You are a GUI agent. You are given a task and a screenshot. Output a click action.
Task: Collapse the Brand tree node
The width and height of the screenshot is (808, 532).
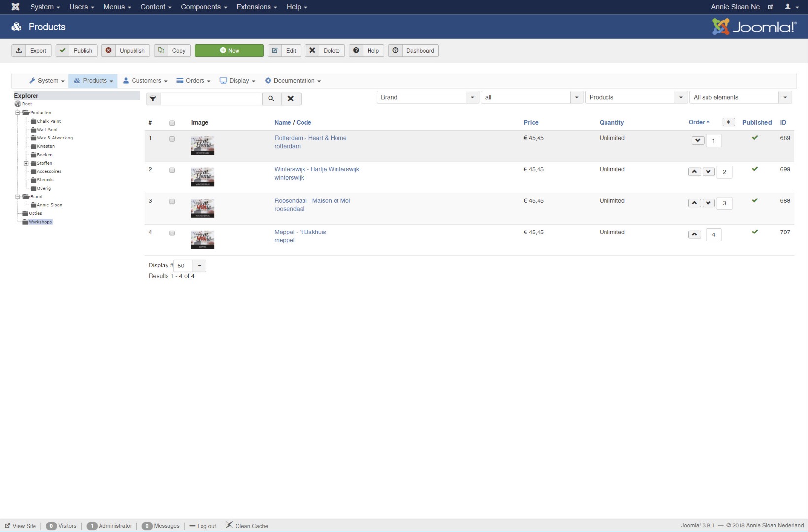pyautogui.click(x=18, y=197)
